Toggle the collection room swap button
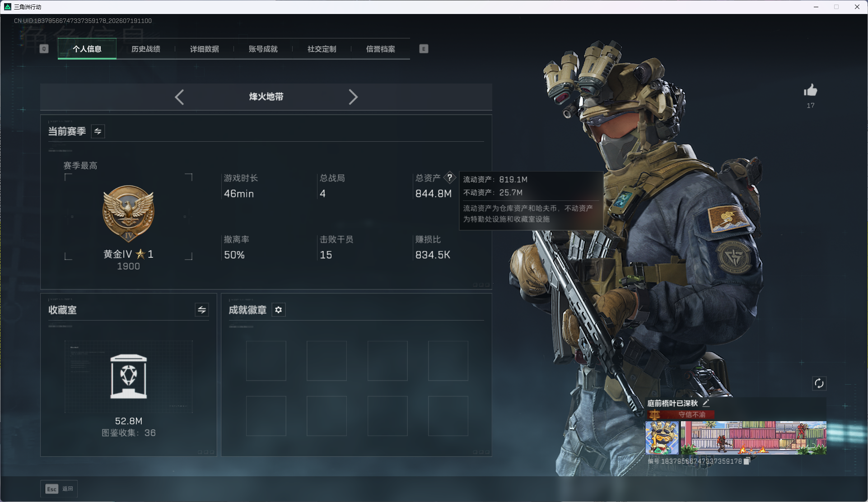 [202, 310]
